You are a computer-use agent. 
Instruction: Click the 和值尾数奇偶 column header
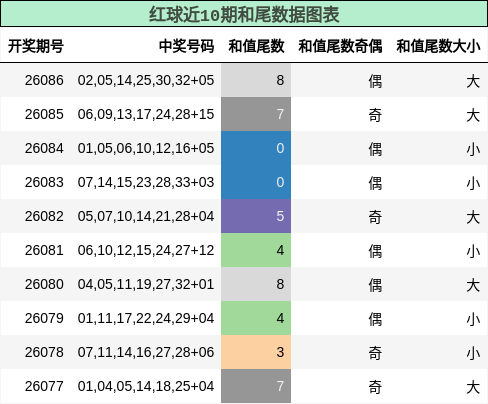(340, 46)
